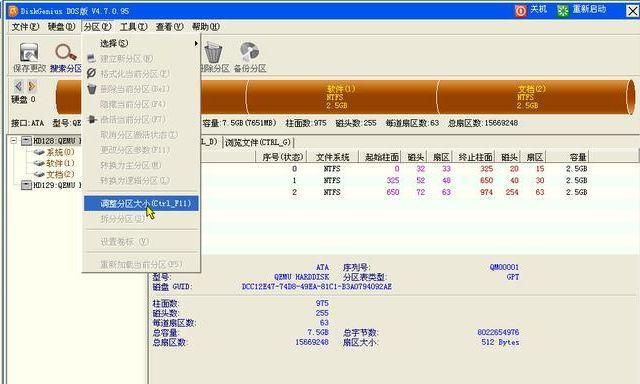
Task: Choose 更改分区参数 (F11) menu item
Action: click(x=141, y=150)
